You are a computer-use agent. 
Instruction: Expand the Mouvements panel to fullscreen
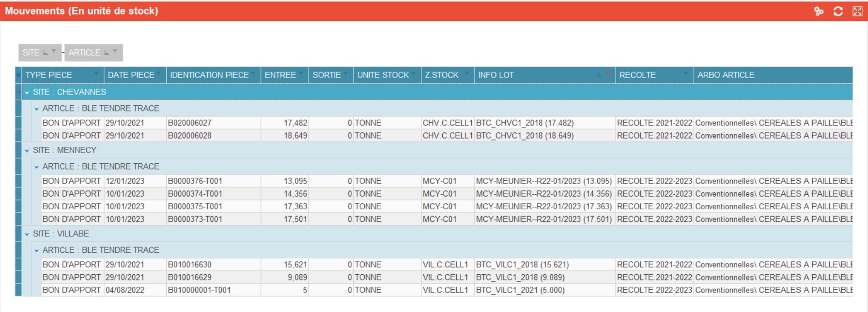857,11
